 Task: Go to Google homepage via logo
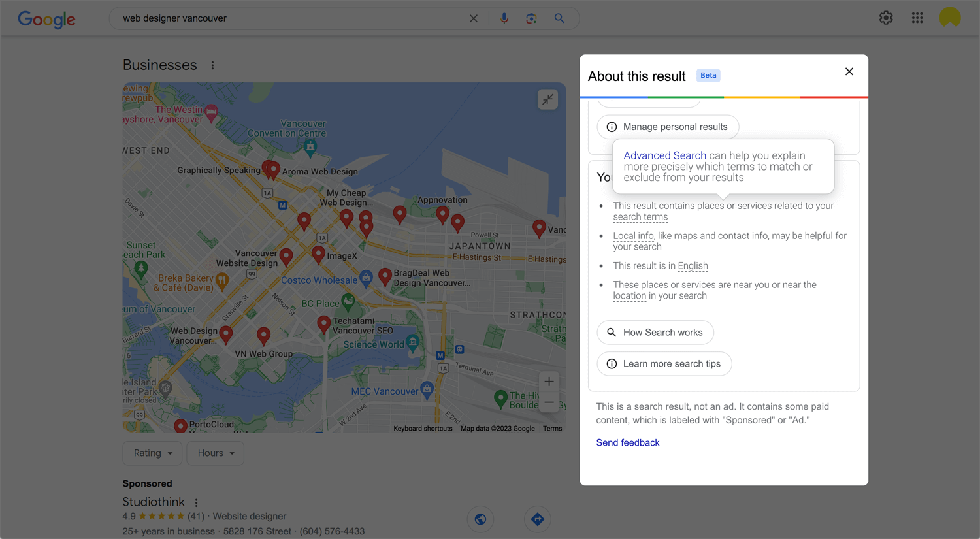coord(46,19)
